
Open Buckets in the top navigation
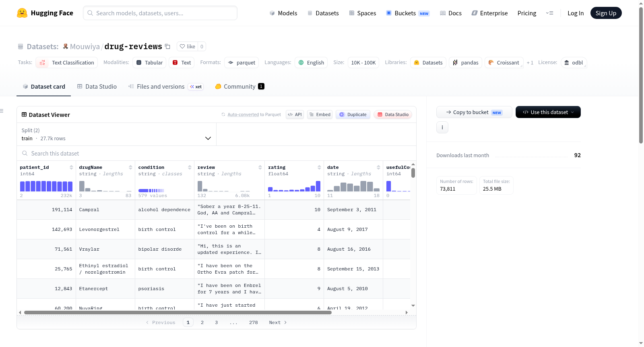pyautogui.click(x=408, y=13)
